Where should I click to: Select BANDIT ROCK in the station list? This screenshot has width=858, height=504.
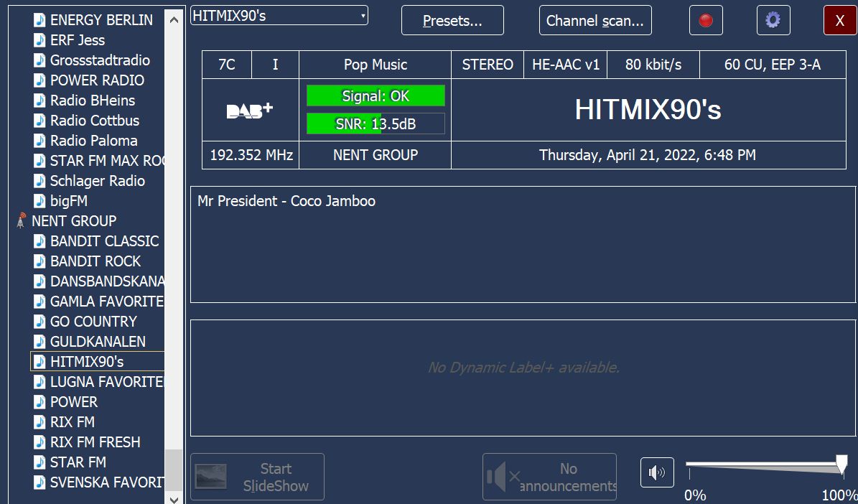tap(95, 261)
